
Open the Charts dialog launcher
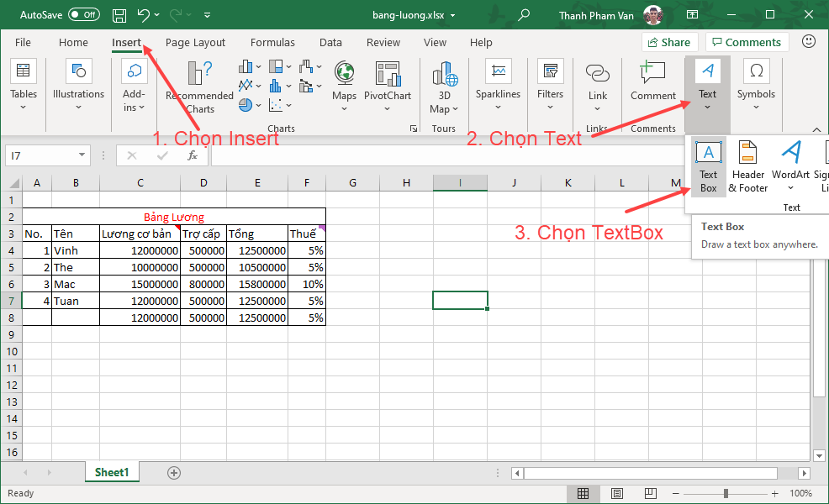click(414, 129)
